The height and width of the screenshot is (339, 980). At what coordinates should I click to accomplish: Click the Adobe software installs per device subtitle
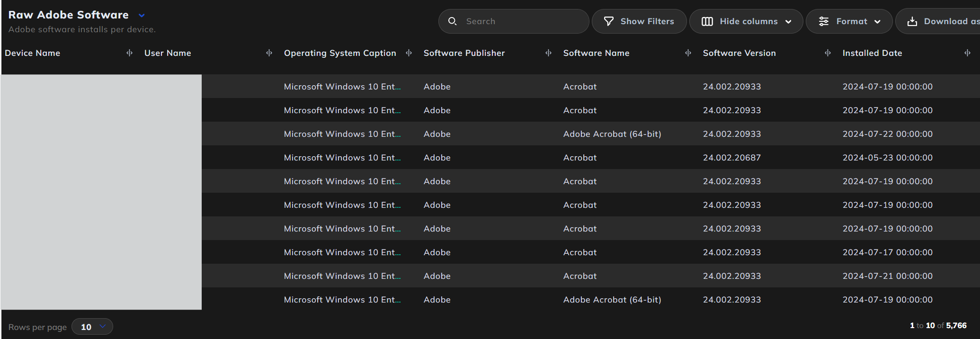tap(82, 29)
